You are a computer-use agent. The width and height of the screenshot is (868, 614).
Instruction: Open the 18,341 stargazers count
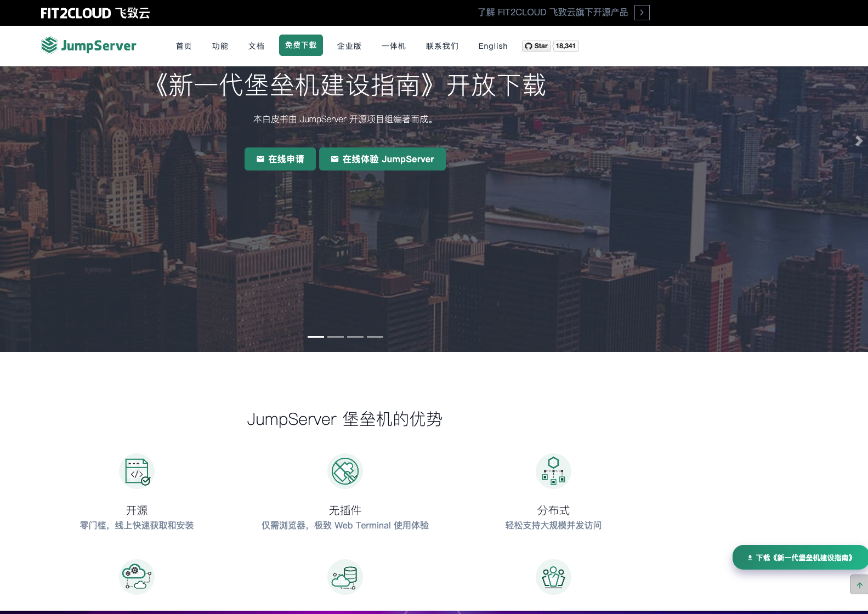(x=566, y=46)
